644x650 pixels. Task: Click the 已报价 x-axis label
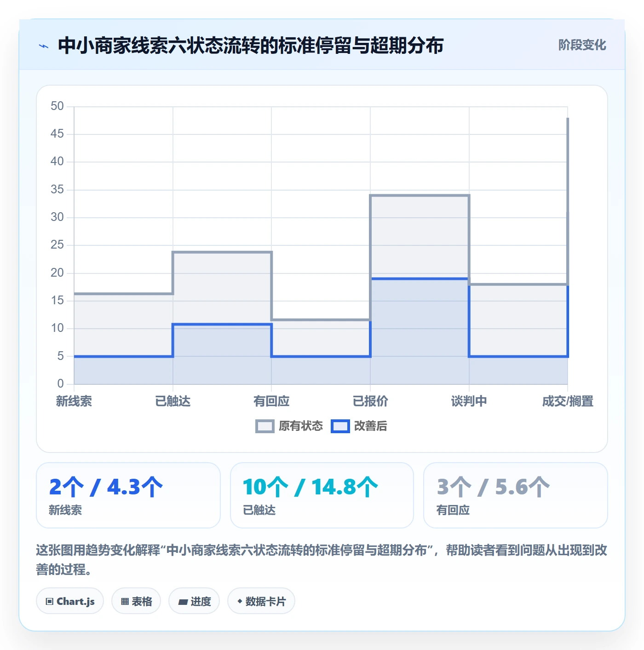tap(370, 401)
